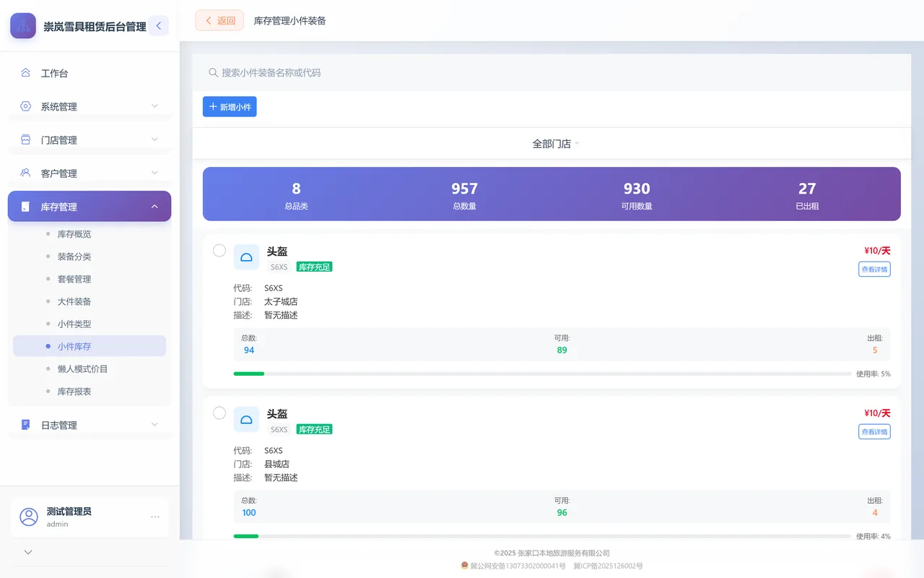This screenshot has width=924, height=578.
Task: Open the 大件装备 submenu item
Action: pos(90,301)
